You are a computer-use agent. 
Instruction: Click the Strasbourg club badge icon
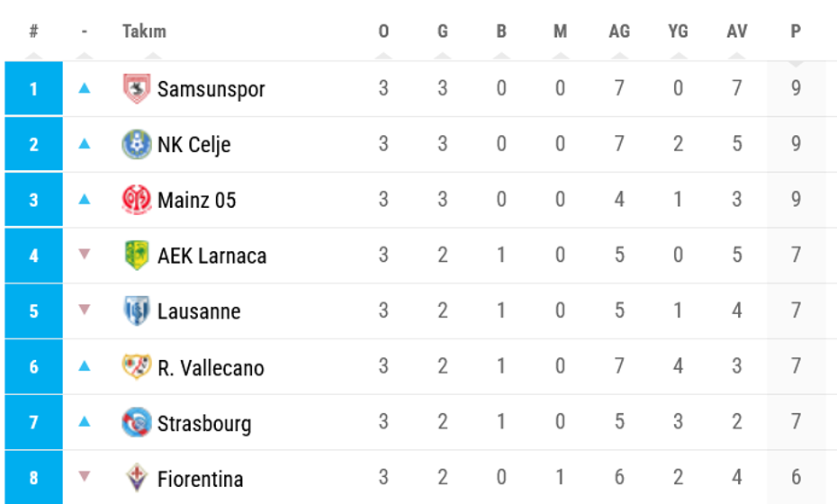(x=137, y=423)
